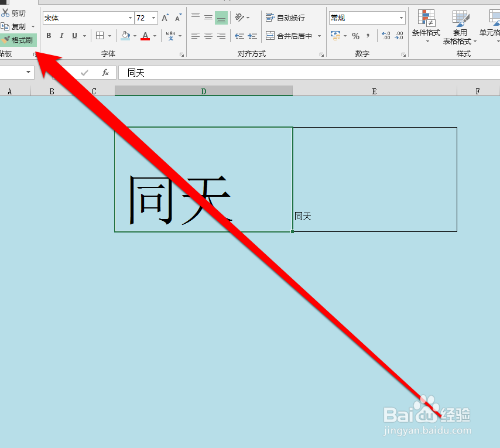Activate the 格式刷 Format Painter
The width and height of the screenshot is (500, 448).
coord(18,40)
